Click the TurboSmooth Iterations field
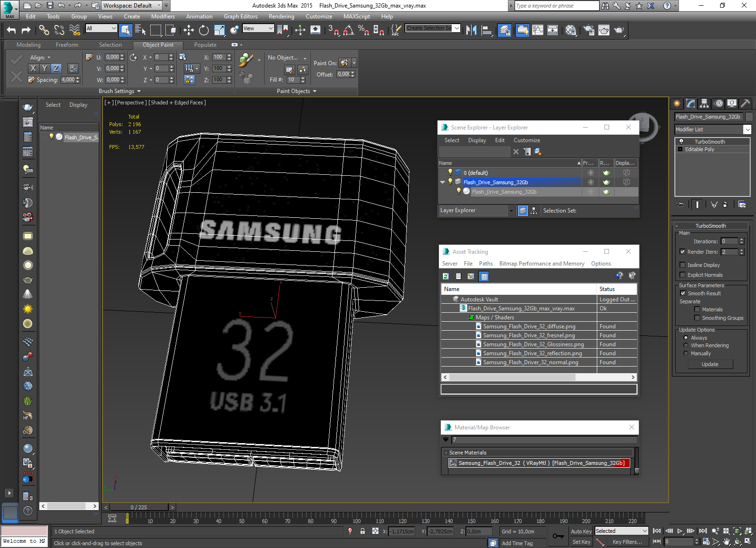Image resolution: width=756 pixels, height=548 pixels. point(729,241)
